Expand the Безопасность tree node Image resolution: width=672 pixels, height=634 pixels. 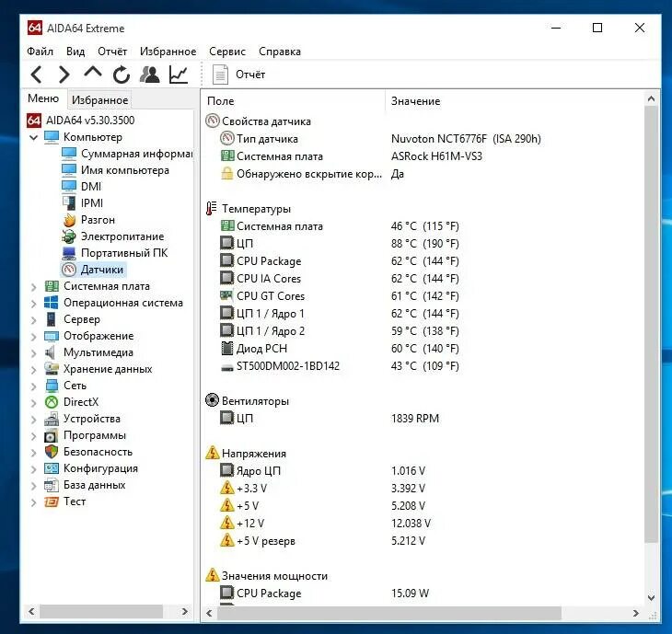(34, 453)
